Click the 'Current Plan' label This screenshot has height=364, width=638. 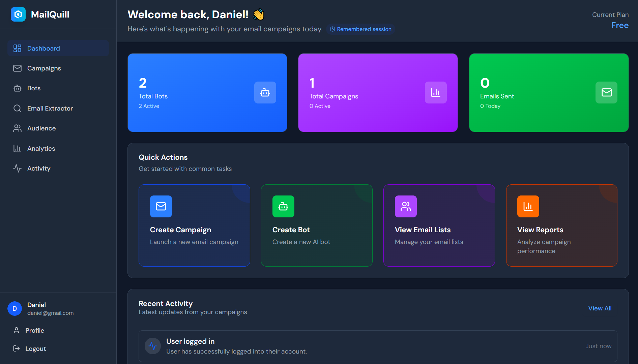pos(610,15)
